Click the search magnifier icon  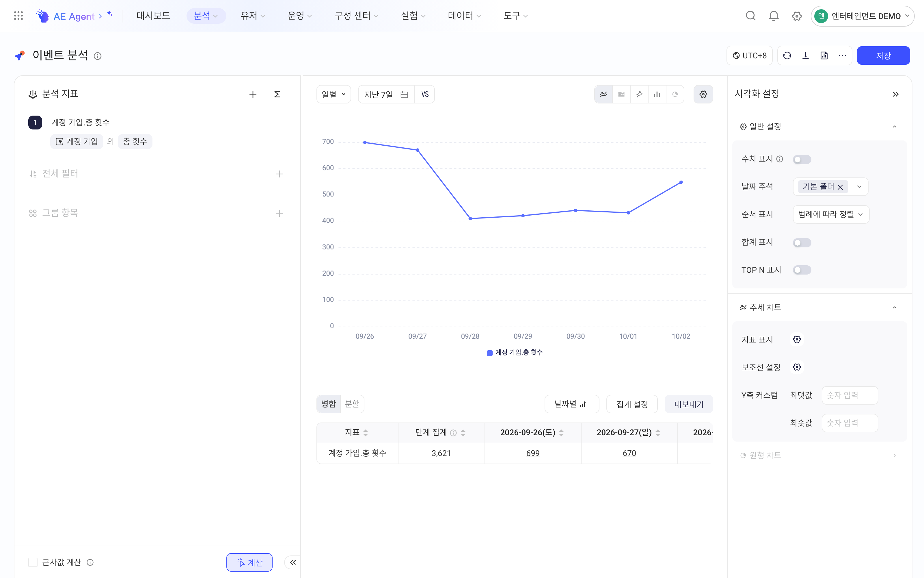[751, 16]
